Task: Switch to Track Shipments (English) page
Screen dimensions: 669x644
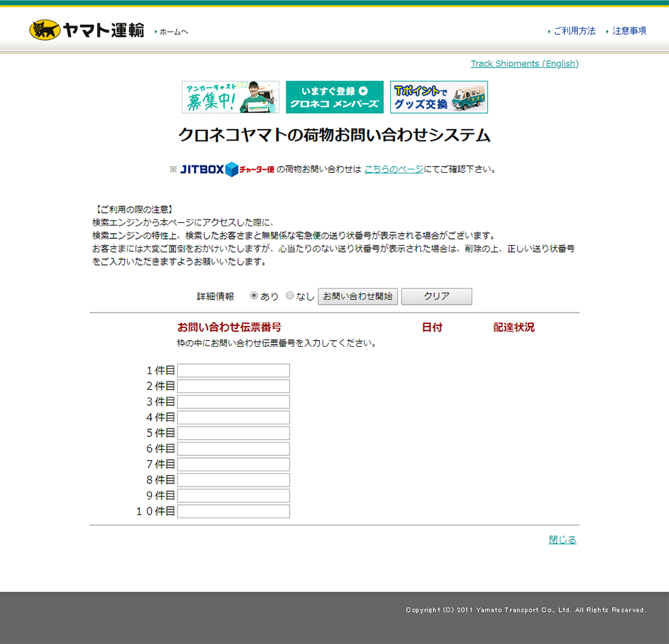Action: tap(524, 64)
